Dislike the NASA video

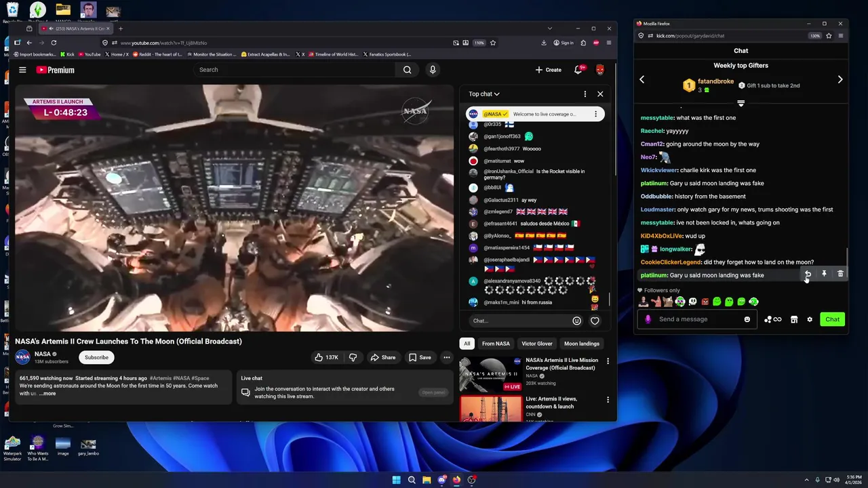(x=353, y=357)
